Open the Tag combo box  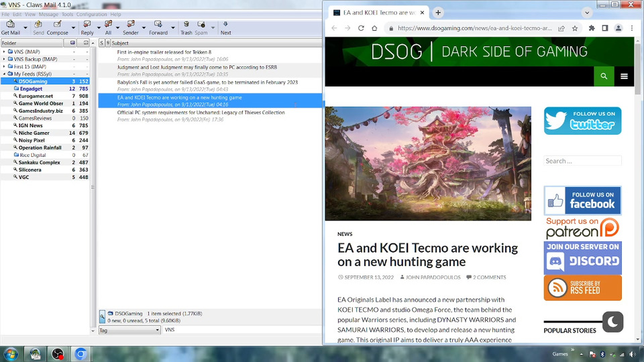click(129, 330)
